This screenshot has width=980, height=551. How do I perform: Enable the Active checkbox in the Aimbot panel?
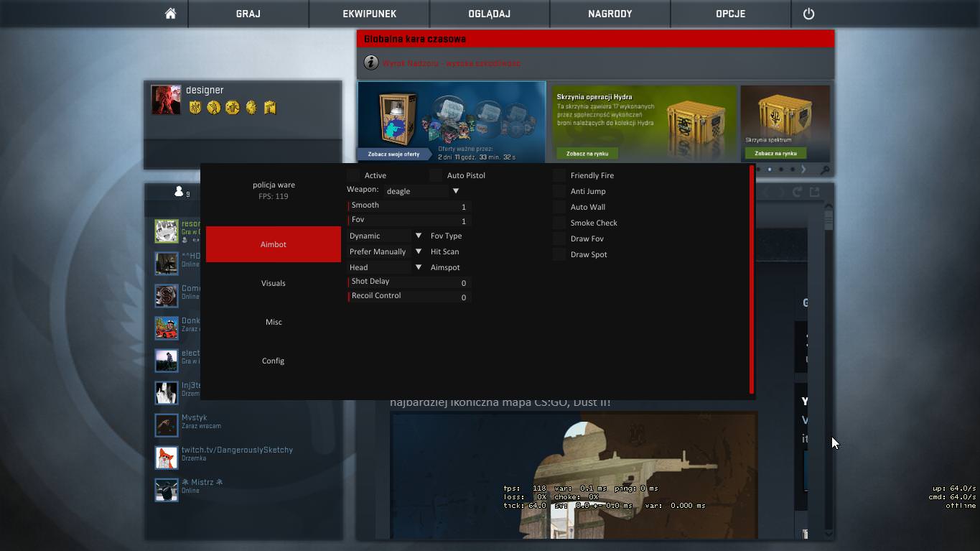(353, 175)
